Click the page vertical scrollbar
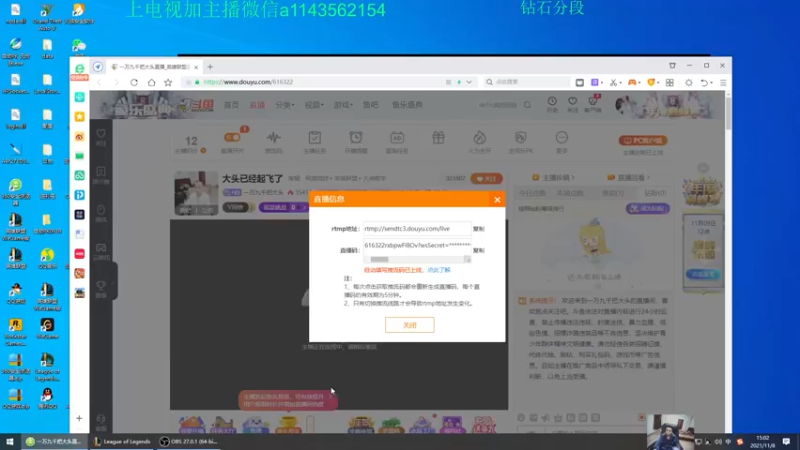Viewport: 800px width, 450px height. 728,114
